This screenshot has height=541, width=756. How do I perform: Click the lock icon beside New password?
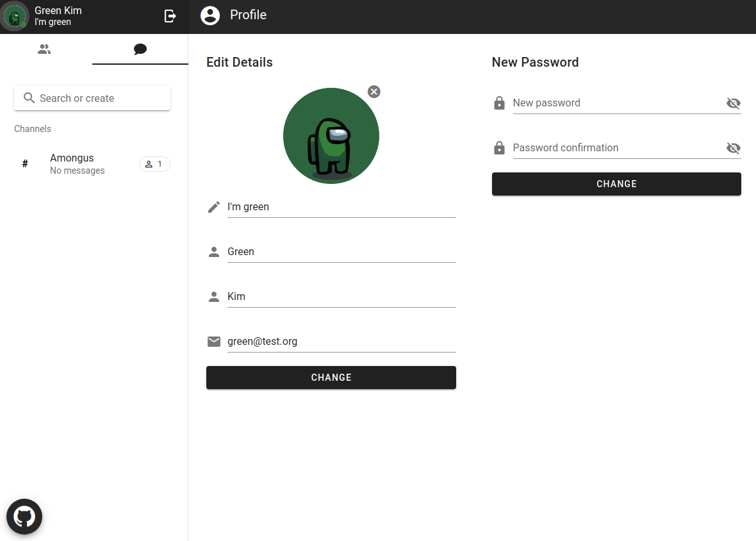500,103
